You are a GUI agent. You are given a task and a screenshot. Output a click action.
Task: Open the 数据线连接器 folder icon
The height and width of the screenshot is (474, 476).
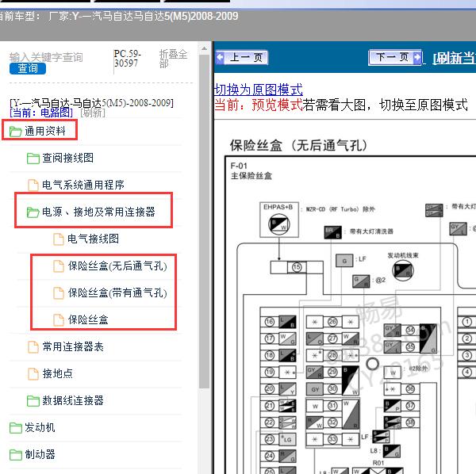coord(33,401)
